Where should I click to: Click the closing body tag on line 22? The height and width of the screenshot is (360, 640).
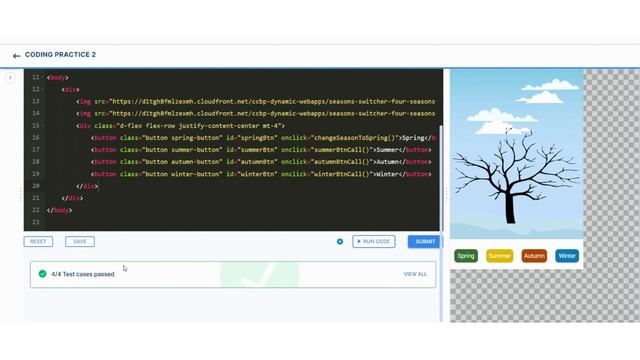tap(59, 210)
